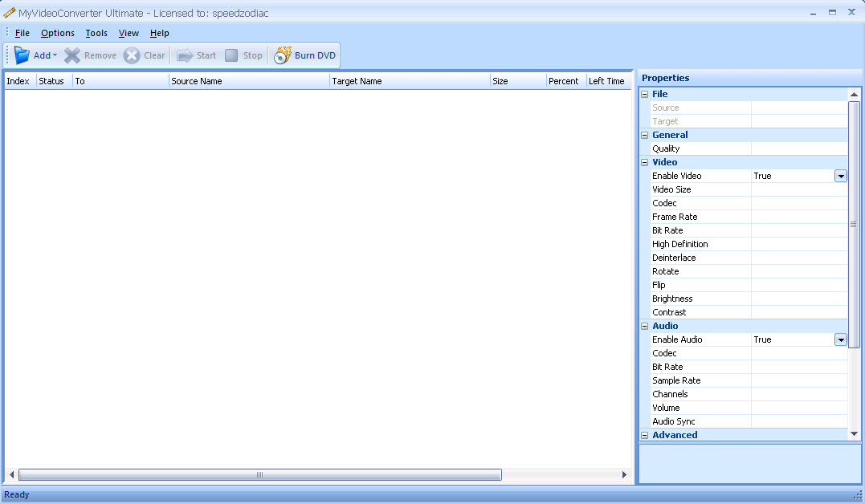Open the Enable Video dropdown
865x504 pixels.
[841, 176]
